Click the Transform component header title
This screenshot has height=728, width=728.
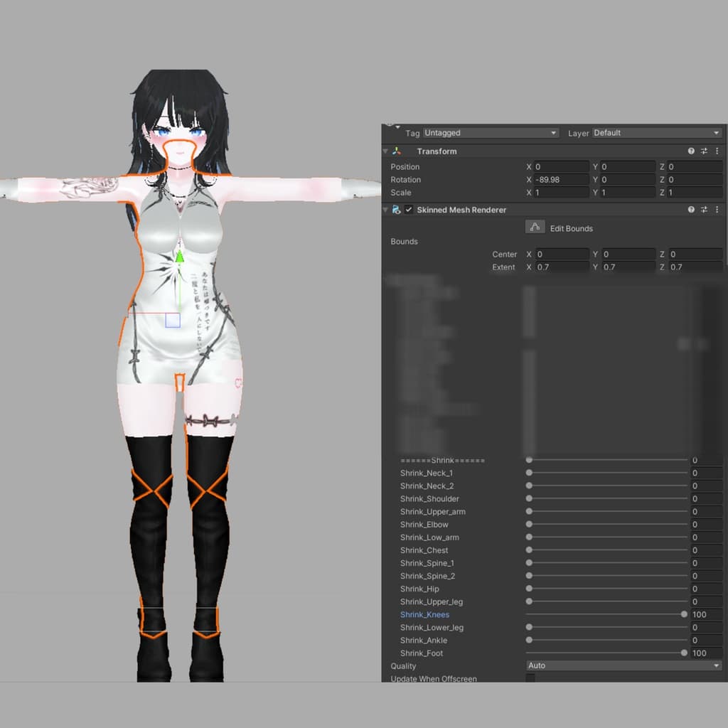[437, 151]
